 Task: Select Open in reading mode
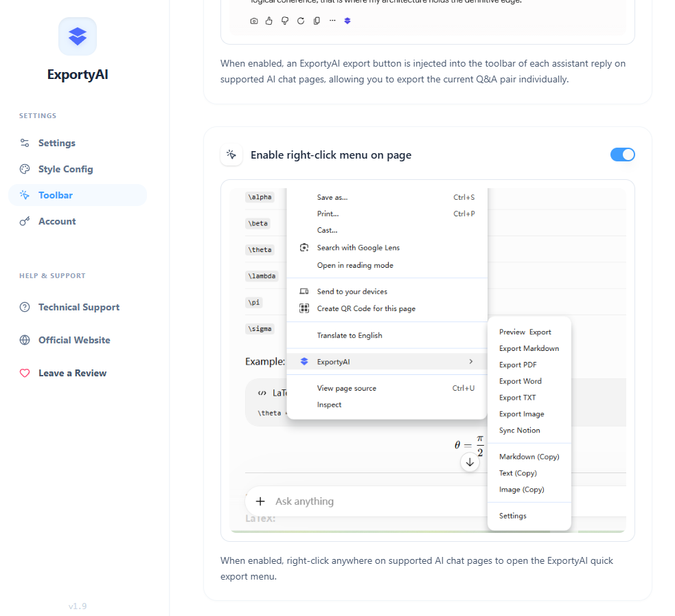(387, 265)
